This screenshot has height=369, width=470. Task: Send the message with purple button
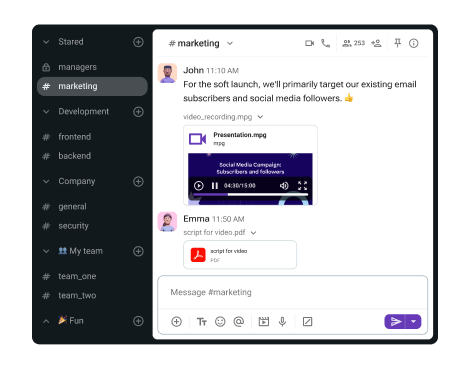pos(395,322)
